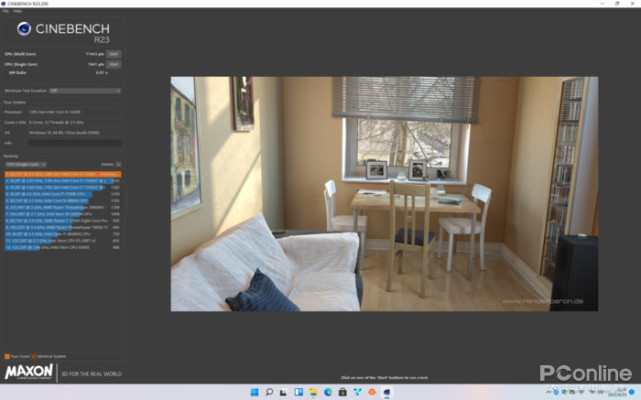Restore down the Cinebench window
The width and height of the screenshot is (641, 400).
(617, 3)
